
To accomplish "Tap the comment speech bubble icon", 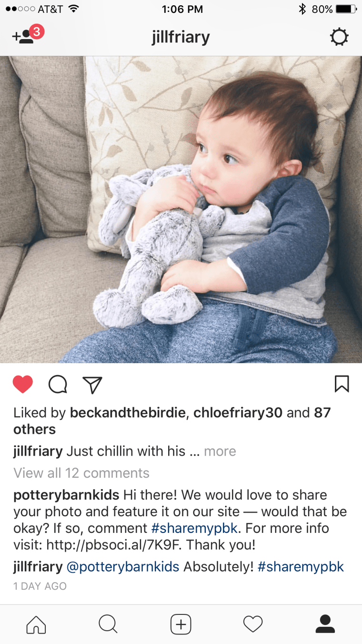I will pyautogui.click(x=58, y=384).
